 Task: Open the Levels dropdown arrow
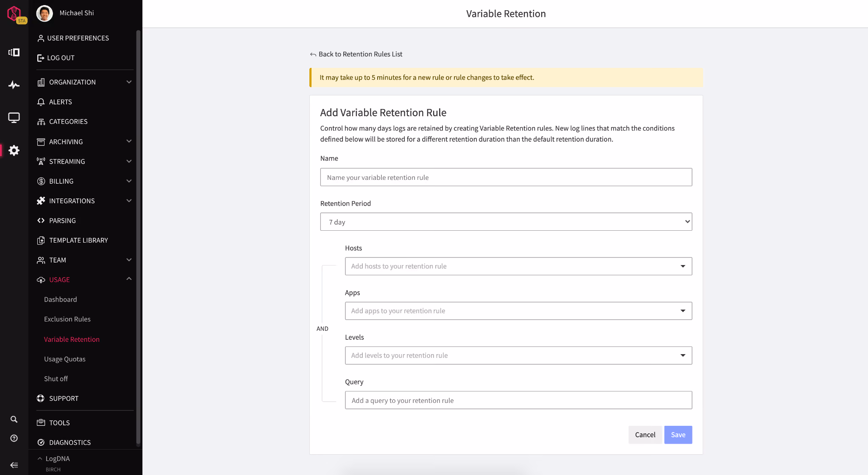683,355
